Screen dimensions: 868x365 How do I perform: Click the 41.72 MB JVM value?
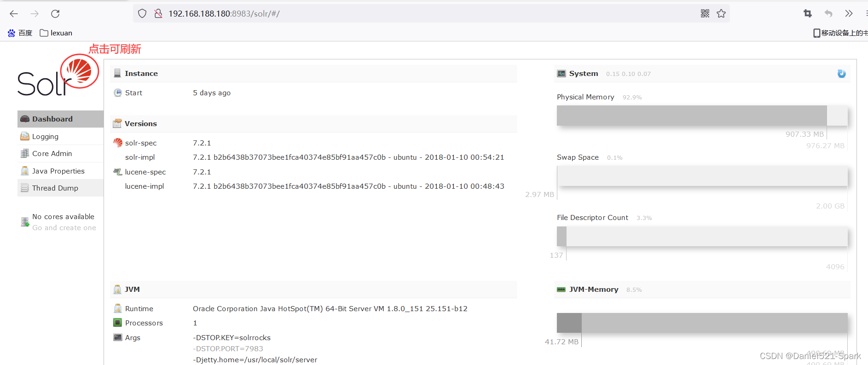561,342
